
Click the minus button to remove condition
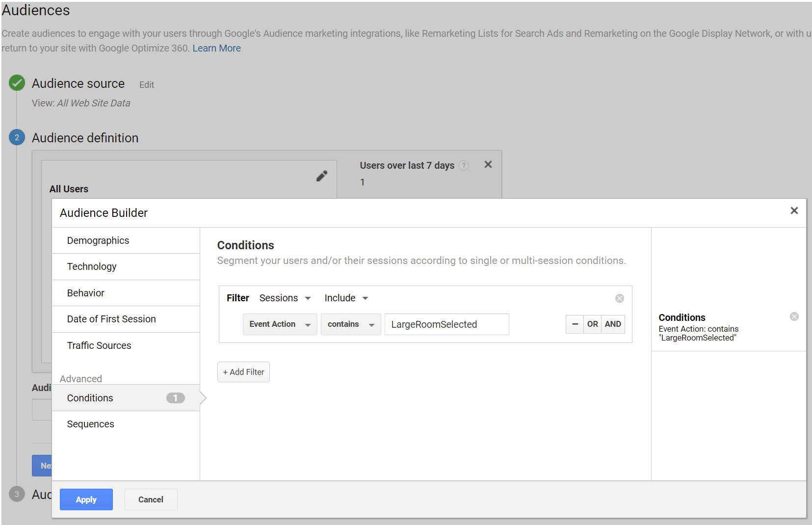(x=575, y=324)
